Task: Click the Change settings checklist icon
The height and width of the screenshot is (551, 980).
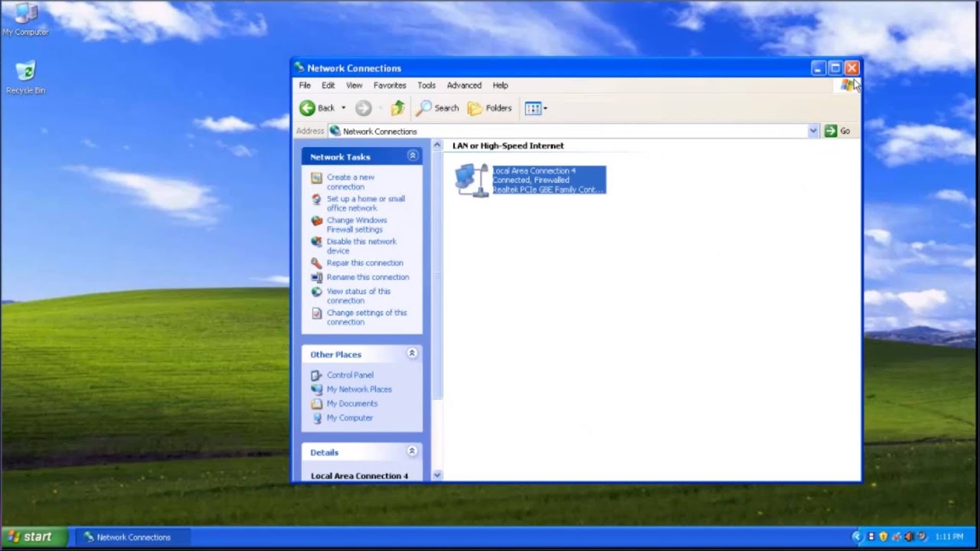Action: pos(316,313)
